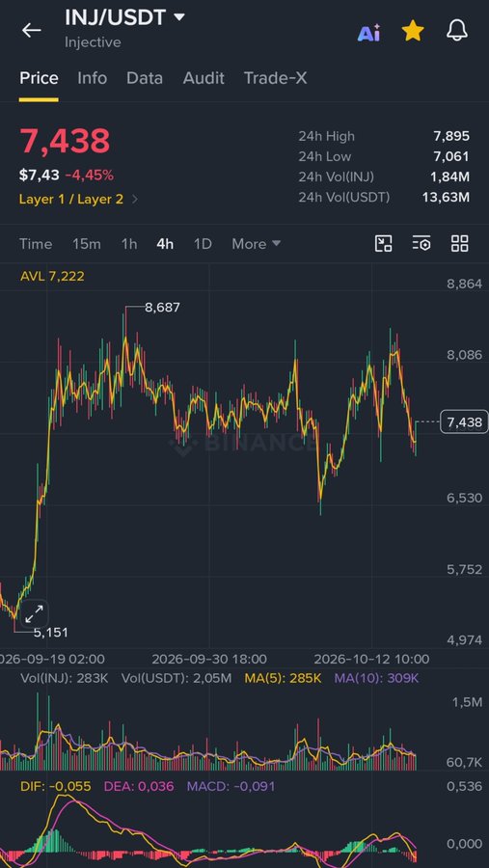Tap the -4,45% change value
Image resolution: width=489 pixels, height=868 pixels.
(x=89, y=176)
